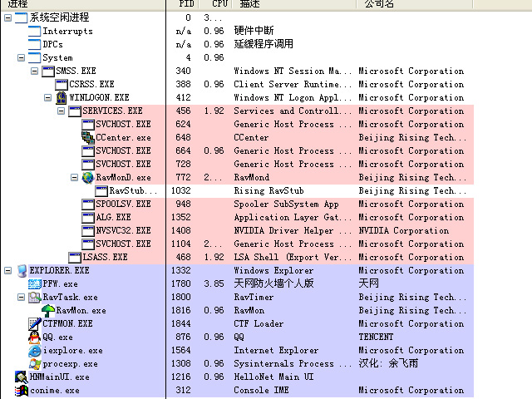The height and width of the screenshot is (399, 532).
Task: Click the RavTimer description text
Action: tap(254, 298)
